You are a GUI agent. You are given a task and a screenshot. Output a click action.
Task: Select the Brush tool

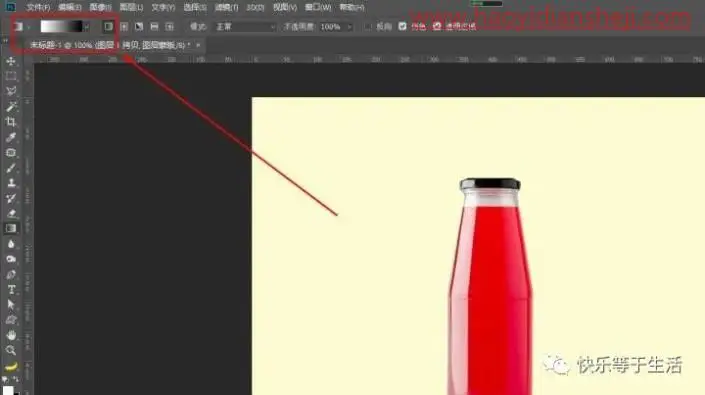click(x=11, y=168)
